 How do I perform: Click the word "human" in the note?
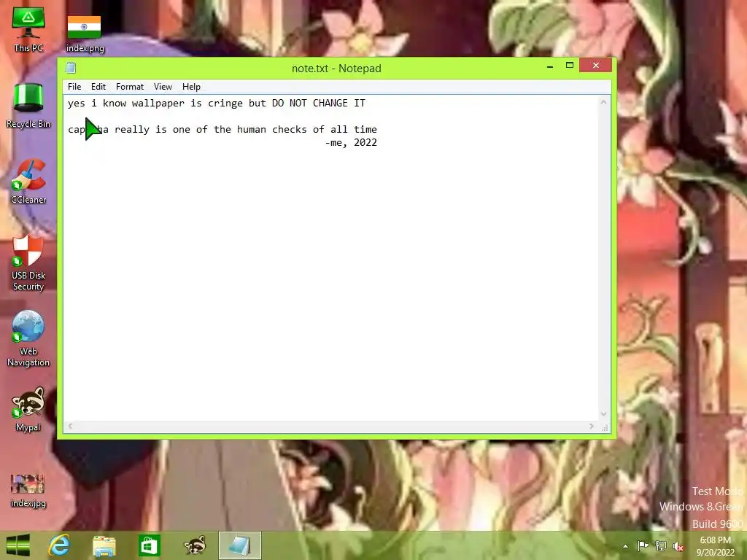252,129
